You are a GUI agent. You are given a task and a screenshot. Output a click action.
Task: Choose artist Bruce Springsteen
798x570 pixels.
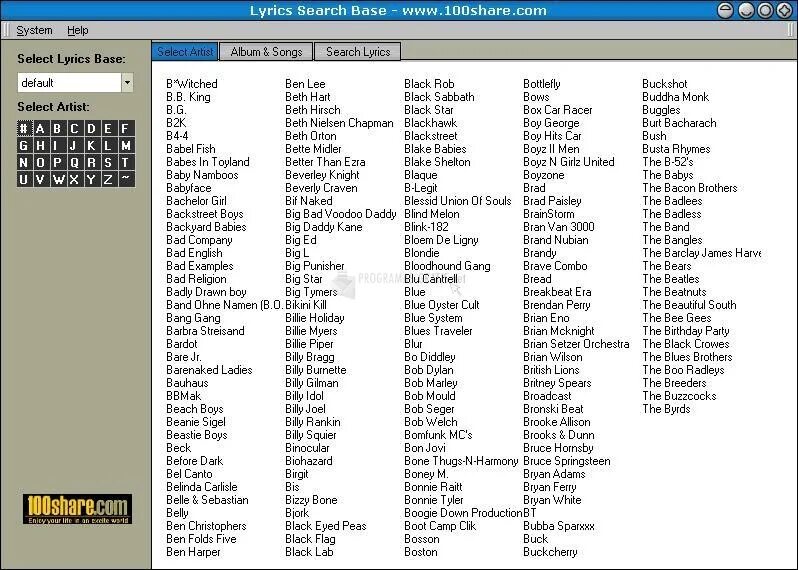(566, 461)
